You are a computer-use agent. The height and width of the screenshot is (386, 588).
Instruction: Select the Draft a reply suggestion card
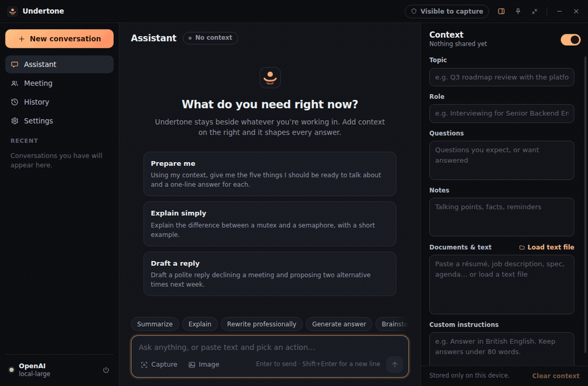269,274
